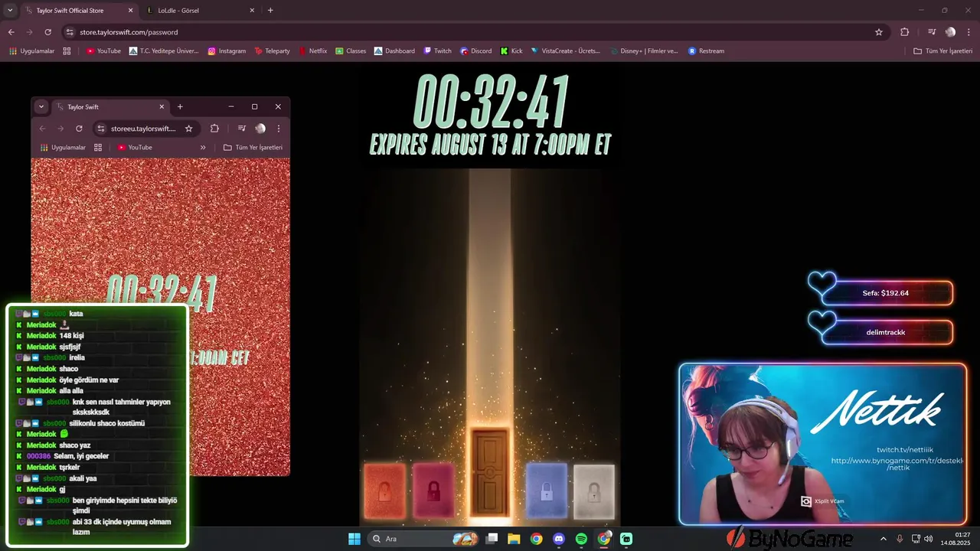Open new tab in small window
980x551 pixels.
coord(180,107)
